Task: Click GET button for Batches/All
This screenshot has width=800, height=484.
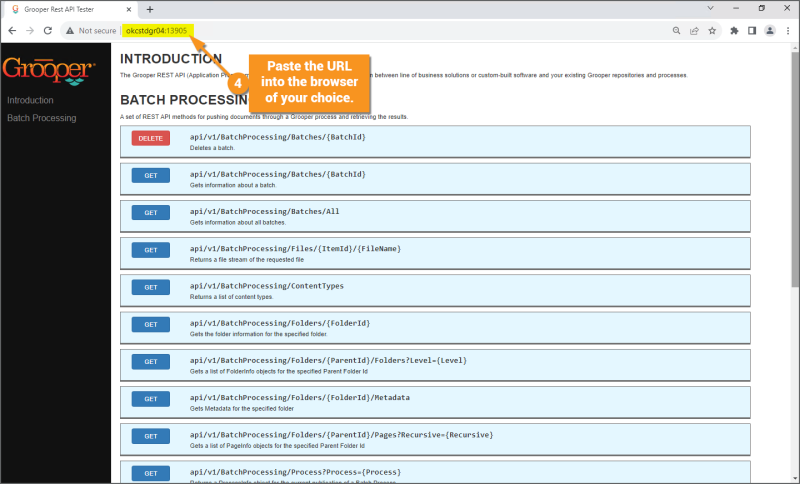Action: 151,213
